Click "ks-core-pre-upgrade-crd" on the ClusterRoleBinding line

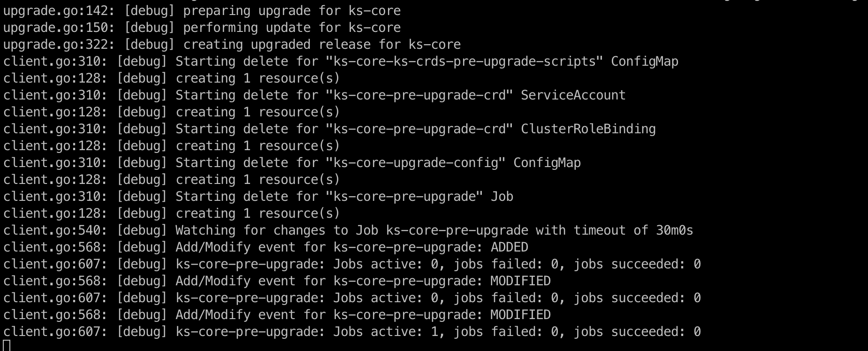419,129
